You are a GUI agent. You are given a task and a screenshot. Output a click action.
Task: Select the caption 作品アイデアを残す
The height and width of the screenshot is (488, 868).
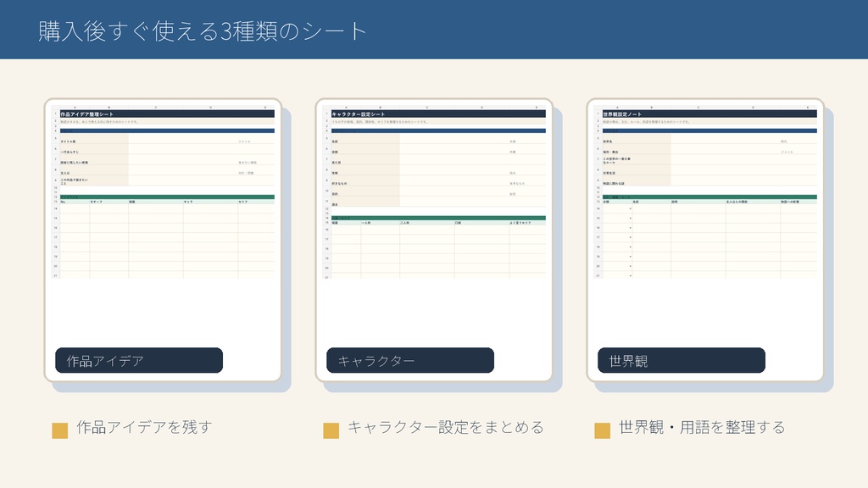coord(144,427)
